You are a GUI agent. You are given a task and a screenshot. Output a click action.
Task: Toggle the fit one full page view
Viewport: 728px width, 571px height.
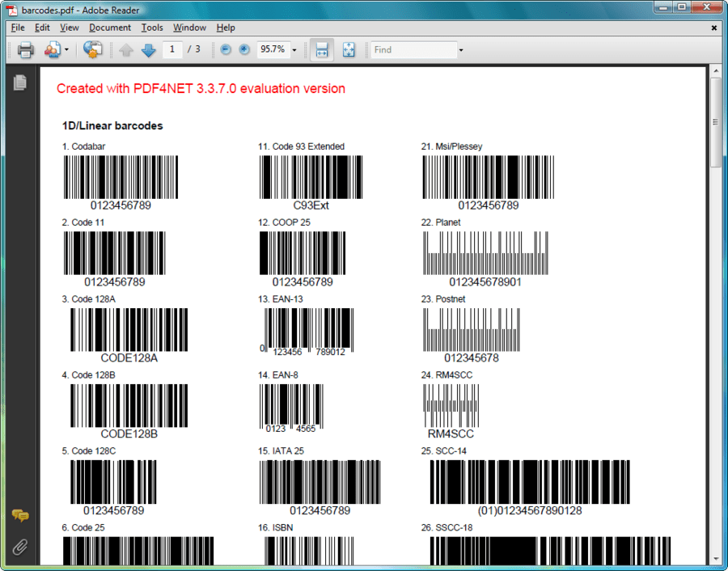[x=349, y=50]
